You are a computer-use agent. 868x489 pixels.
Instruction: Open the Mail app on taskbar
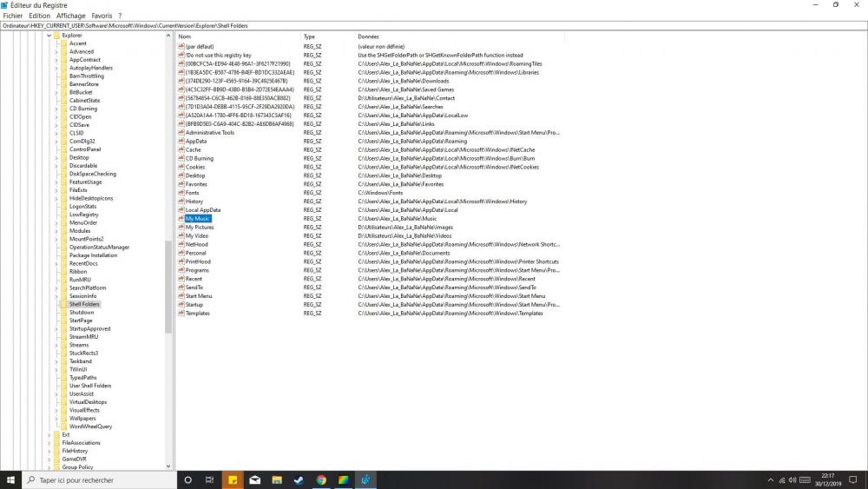point(254,480)
